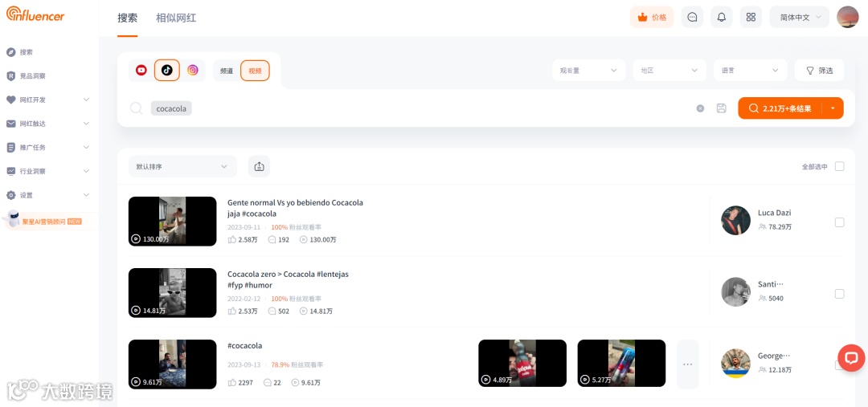Open the 4.89万 views video thumbnail
868x407 pixels.
click(x=522, y=364)
